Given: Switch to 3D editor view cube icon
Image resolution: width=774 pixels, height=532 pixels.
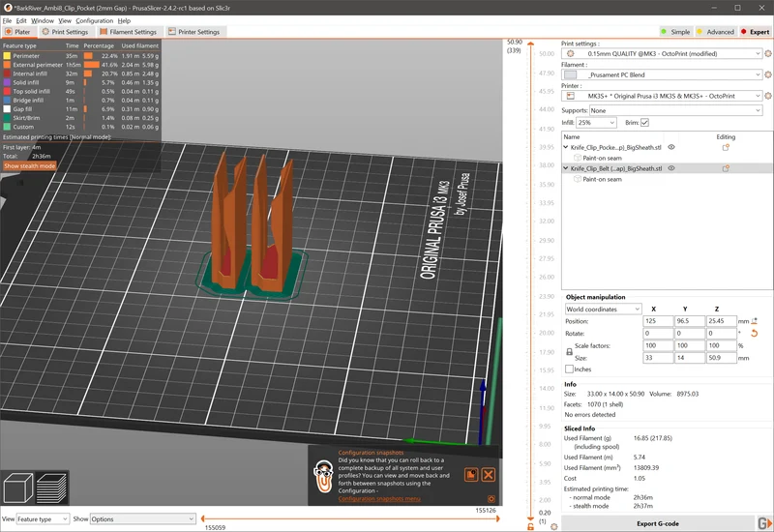Looking at the screenshot, I should click(17, 488).
